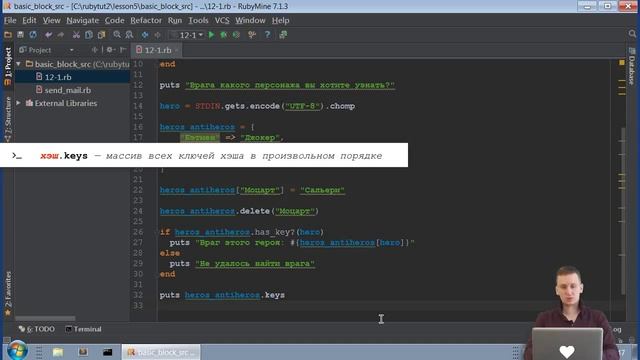Open the Window menu
The width and height of the screenshot is (640, 360).
[x=250, y=20]
